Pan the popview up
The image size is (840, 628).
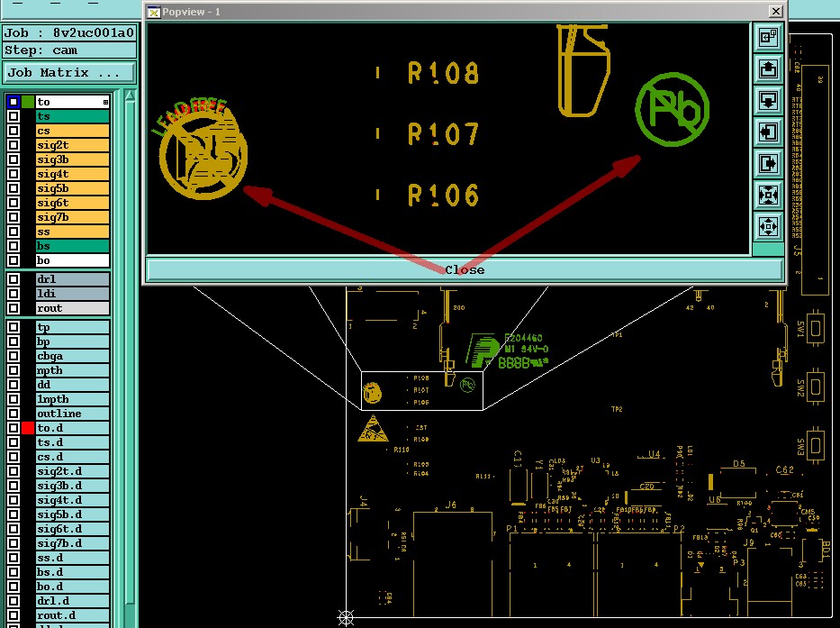pyautogui.click(x=768, y=68)
